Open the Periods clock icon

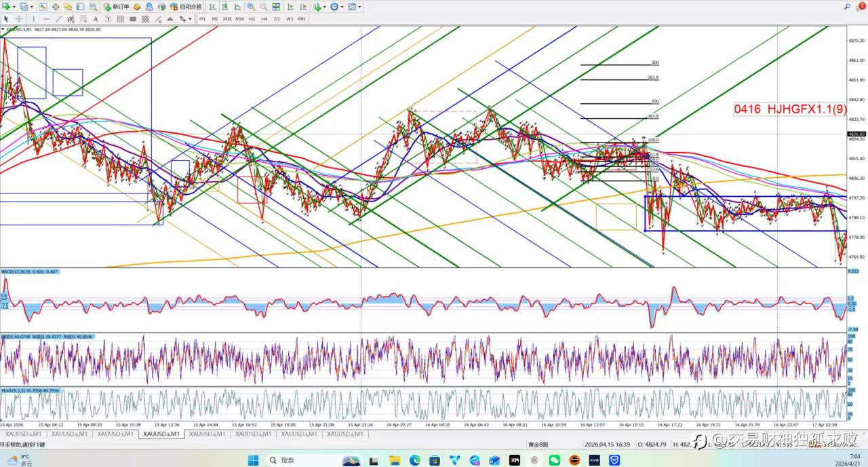334,6
